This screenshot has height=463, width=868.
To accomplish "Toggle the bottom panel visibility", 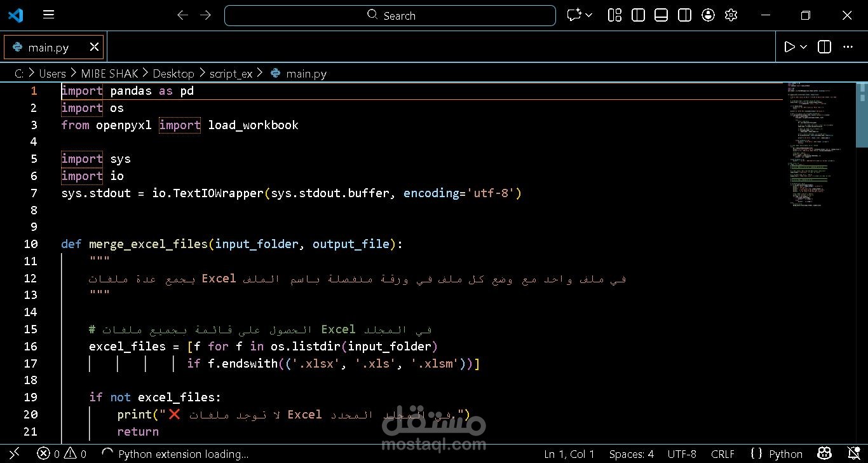I will tap(661, 15).
